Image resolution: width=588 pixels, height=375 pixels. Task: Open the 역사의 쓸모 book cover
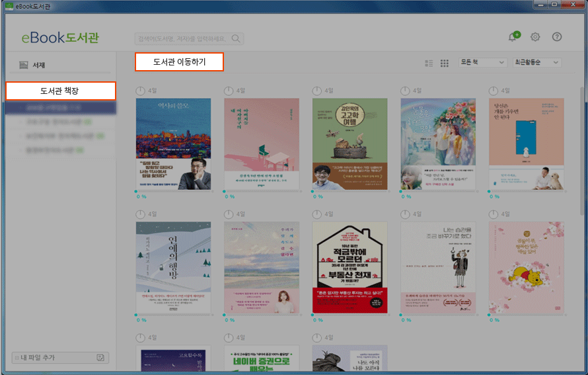click(173, 144)
